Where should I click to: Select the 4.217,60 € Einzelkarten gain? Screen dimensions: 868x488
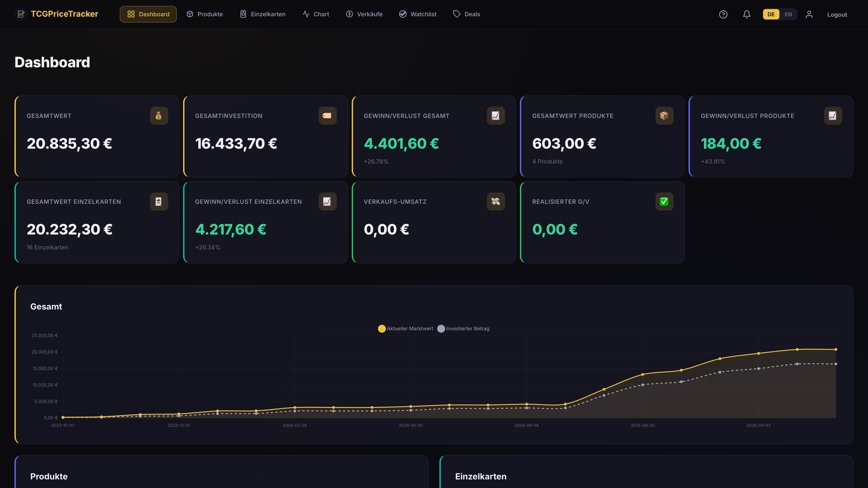point(231,230)
